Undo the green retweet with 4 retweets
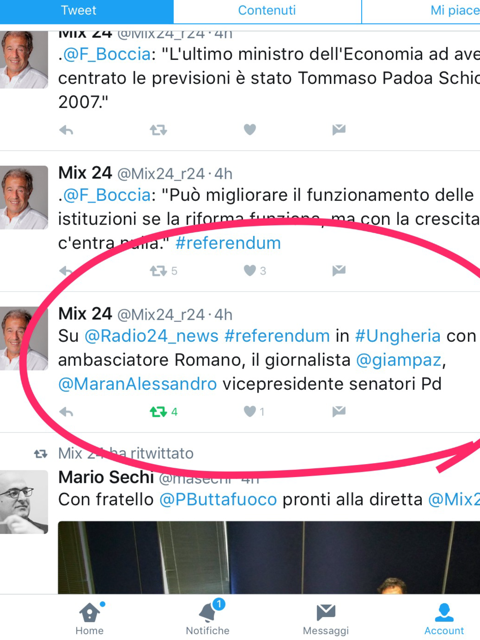This screenshot has width=480, height=640. [x=163, y=412]
